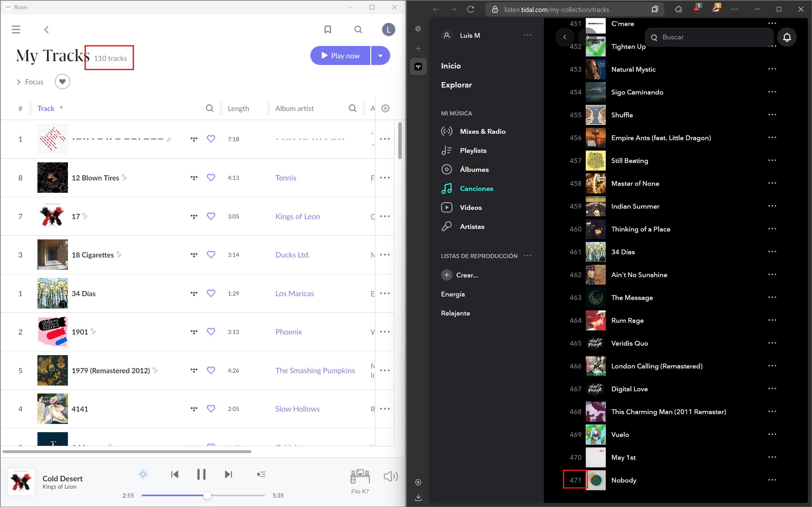Open The Smashing Pumpkins artist link
Screen dimensions: 812x507
(x=315, y=371)
